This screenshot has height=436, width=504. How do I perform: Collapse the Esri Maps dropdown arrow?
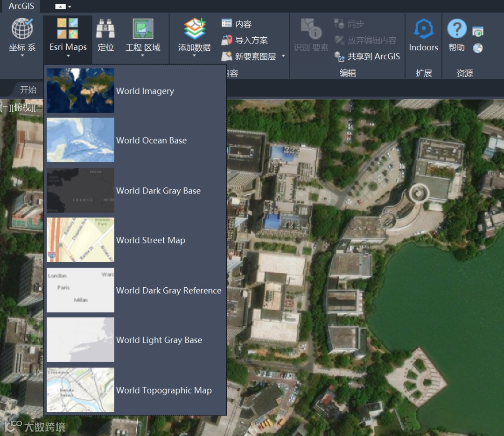point(68,56)
